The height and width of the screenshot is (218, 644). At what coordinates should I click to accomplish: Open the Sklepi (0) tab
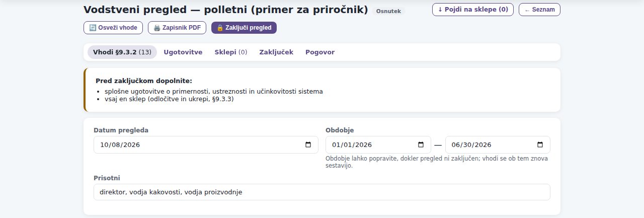click(231, 52)
